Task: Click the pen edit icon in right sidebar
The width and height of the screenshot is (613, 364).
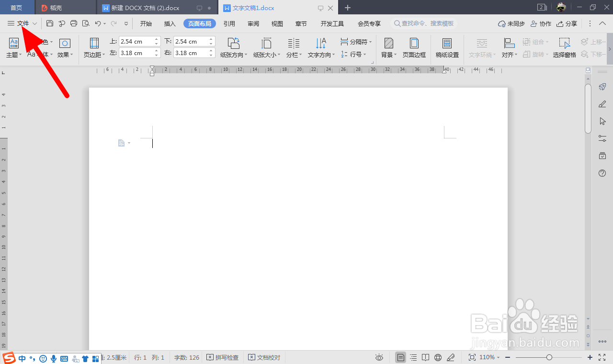Action: click(602, 104)
